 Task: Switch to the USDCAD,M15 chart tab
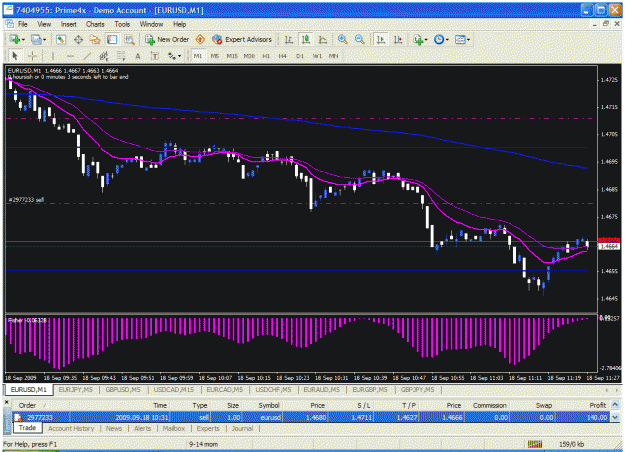coord(174,390)
